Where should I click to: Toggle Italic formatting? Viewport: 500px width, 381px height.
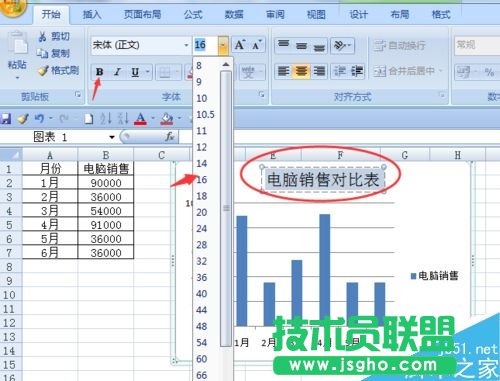117,72
